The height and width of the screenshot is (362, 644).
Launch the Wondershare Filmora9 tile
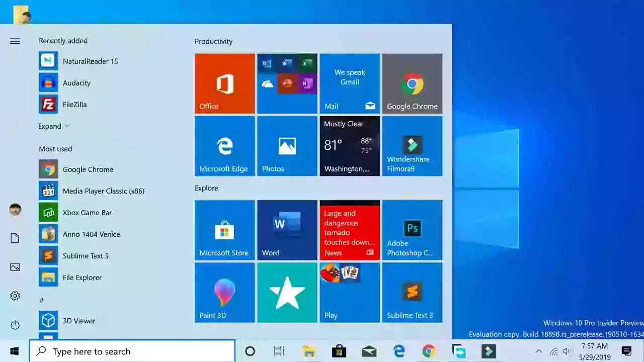pyautogui.click(x=412, y=146)
